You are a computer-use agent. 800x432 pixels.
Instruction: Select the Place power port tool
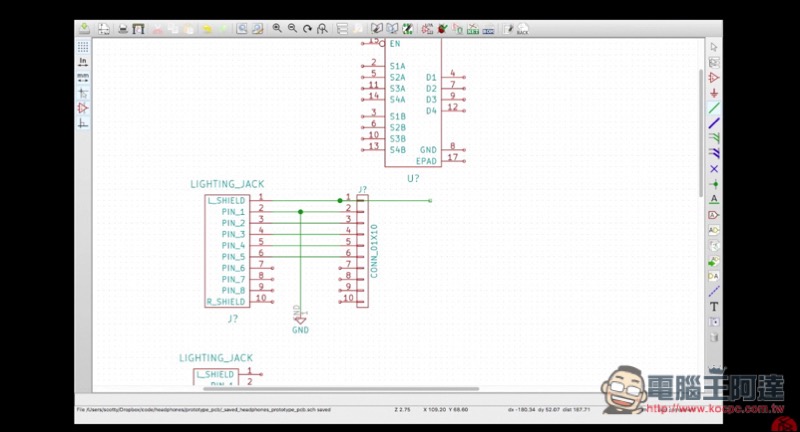tap(714, 93)
